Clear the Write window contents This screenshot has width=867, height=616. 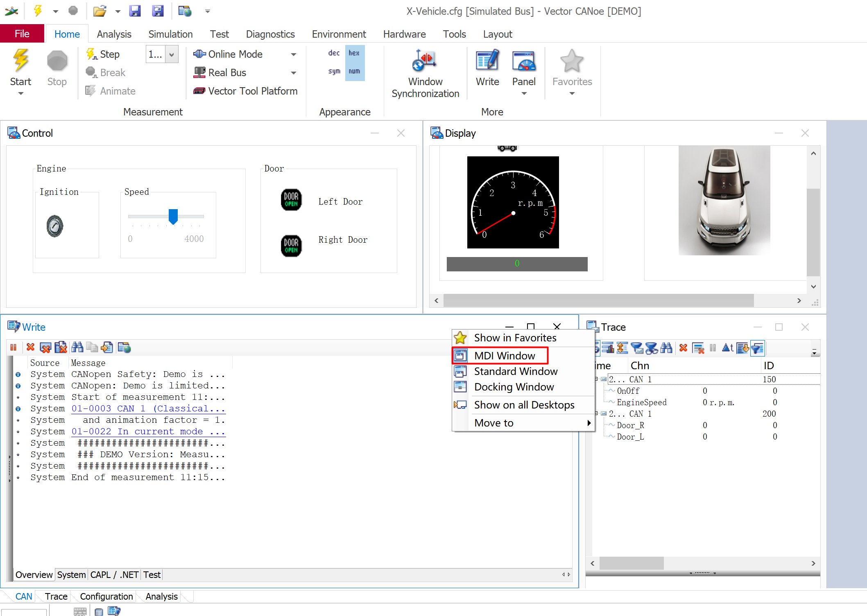tap(30, 347)
